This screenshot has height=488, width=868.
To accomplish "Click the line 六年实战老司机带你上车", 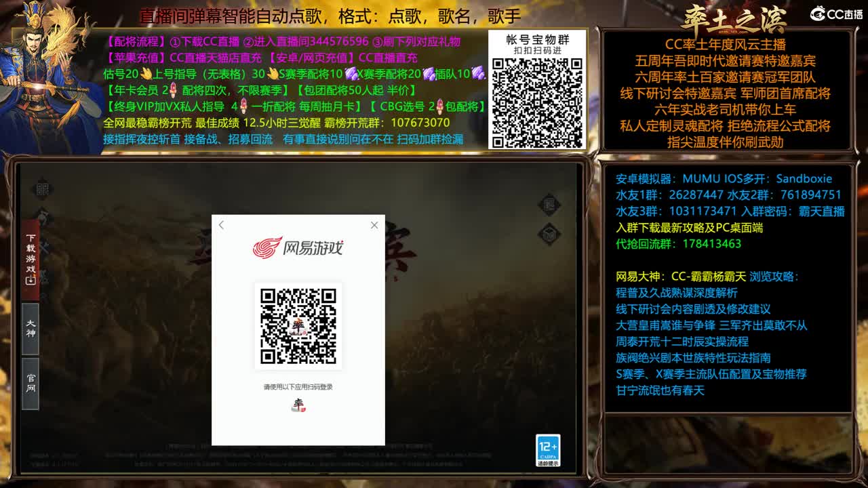I will point(725,110).
